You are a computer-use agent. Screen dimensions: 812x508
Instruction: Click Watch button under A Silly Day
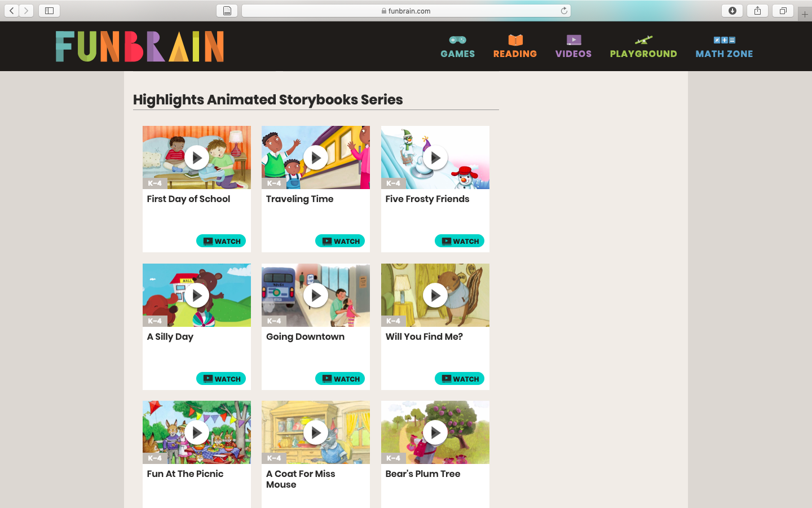pyautogui.click(x=221, y=379)
